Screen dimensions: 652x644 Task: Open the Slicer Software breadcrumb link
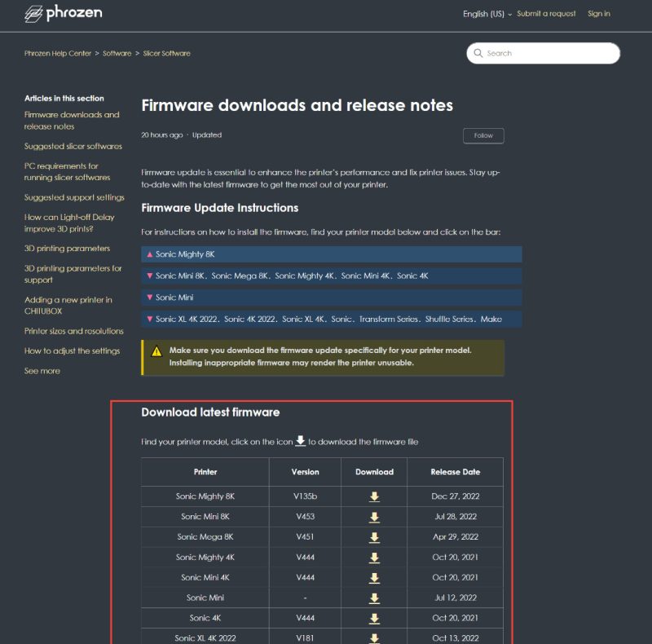[167, 53]
